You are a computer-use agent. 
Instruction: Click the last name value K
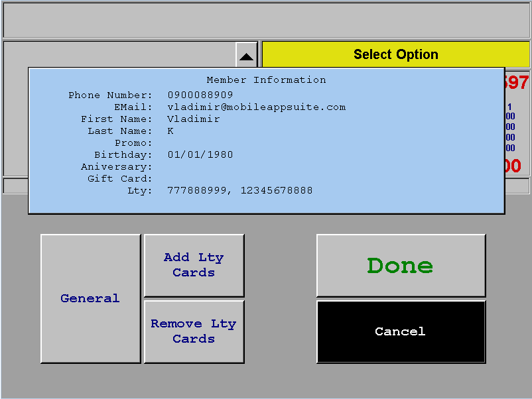[170, 131]
